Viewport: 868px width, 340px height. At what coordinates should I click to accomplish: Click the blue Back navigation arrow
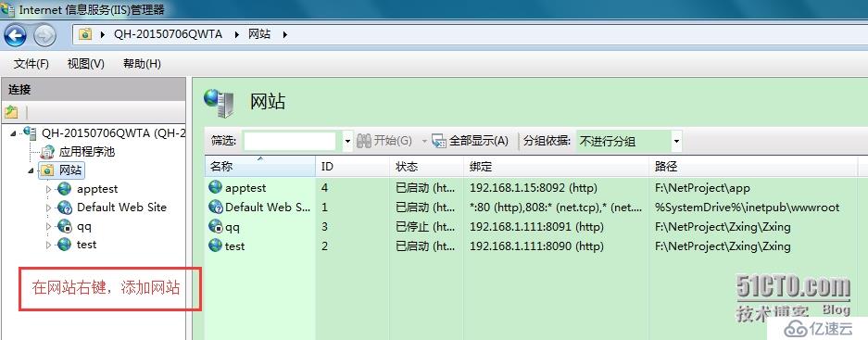15,36
